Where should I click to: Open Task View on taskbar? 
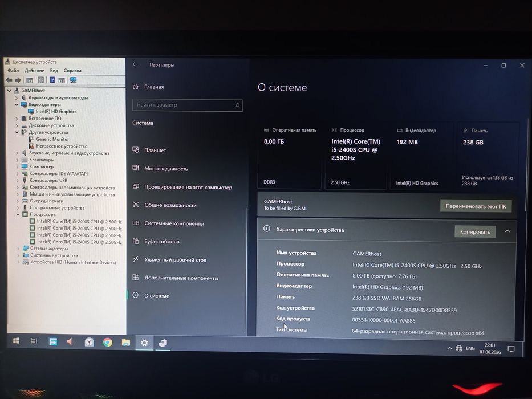pyautogui.click(x=34, y=341)
